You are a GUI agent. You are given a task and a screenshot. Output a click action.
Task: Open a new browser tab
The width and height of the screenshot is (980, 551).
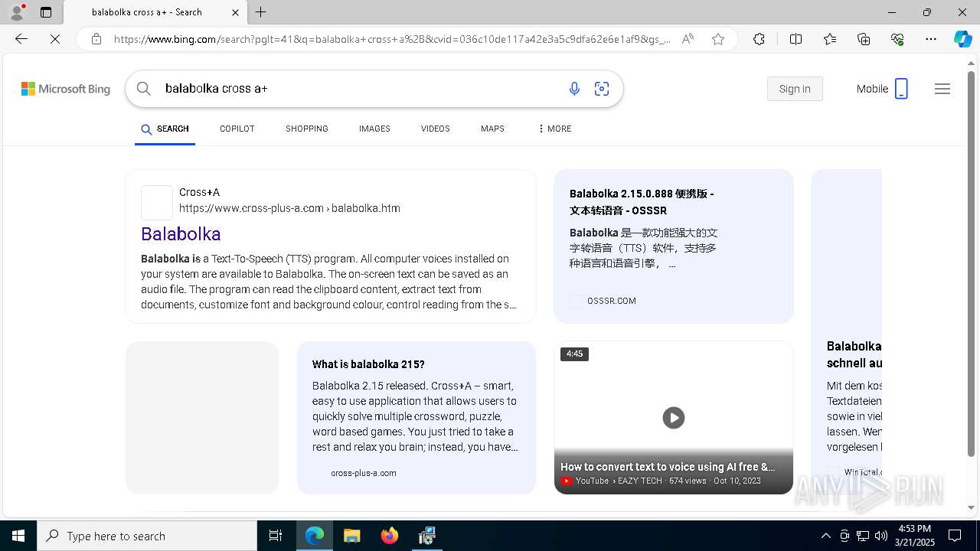(261, 12)
